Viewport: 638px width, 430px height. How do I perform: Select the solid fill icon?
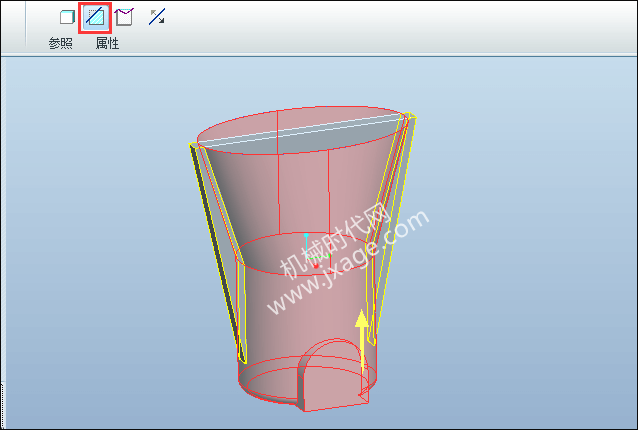67,17
